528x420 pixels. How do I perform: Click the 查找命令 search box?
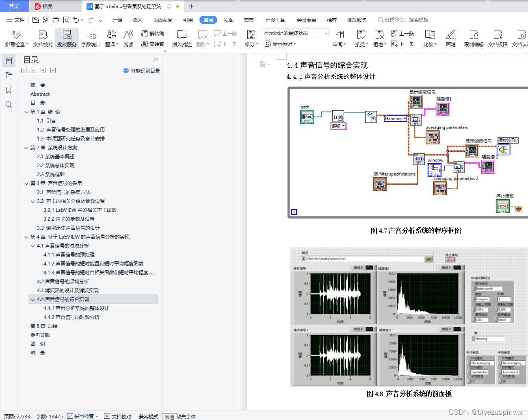(x=403, y=20)
